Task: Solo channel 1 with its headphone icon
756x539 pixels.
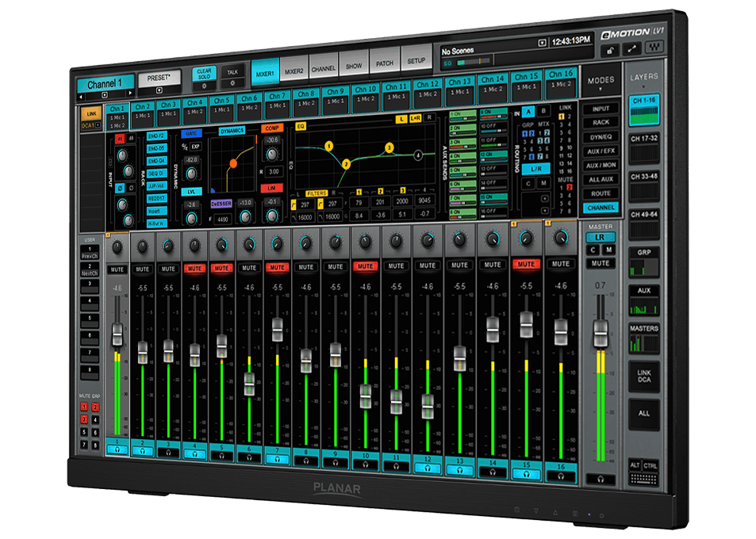Action: coord(117,449)
